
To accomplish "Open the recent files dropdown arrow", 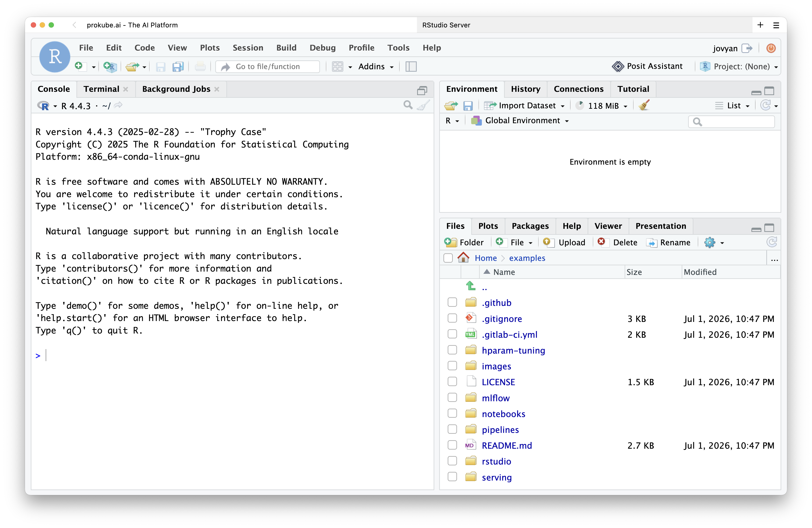I will click(144, 67).
